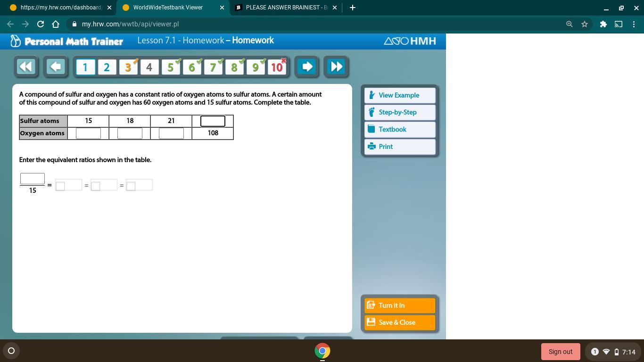The height and width of the screenshot is (362, 644).
Task: Click the Turn it In icon button
Action: 371,305
